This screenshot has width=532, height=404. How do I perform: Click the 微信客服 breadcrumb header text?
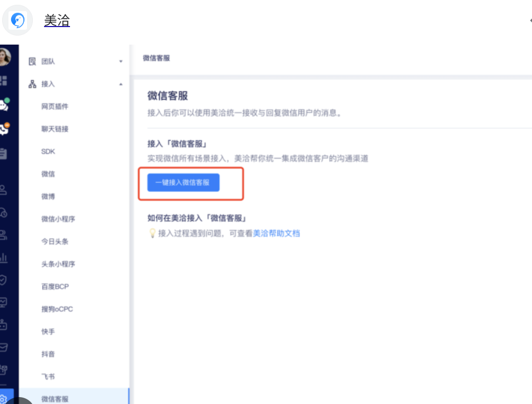pyautogui.click(x=156, y=58)
